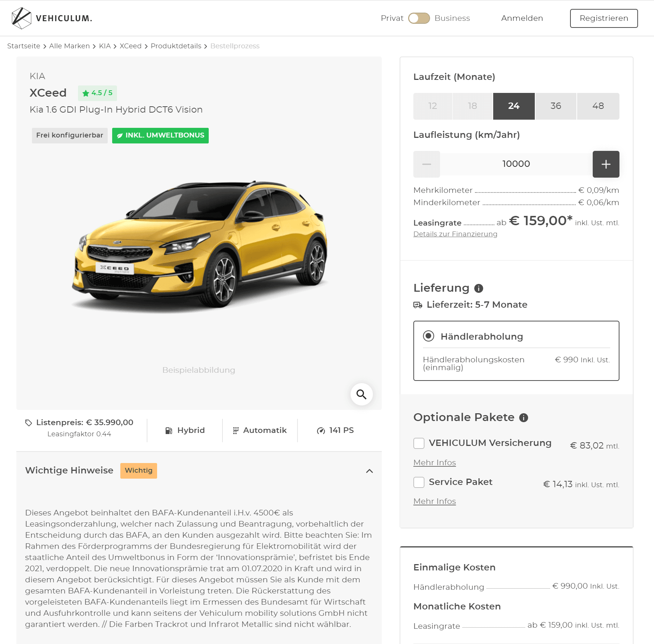The height and width of the screenshot is (644, 654).
Task: Click the Lieferung info icon
Action: click(479, 288)
